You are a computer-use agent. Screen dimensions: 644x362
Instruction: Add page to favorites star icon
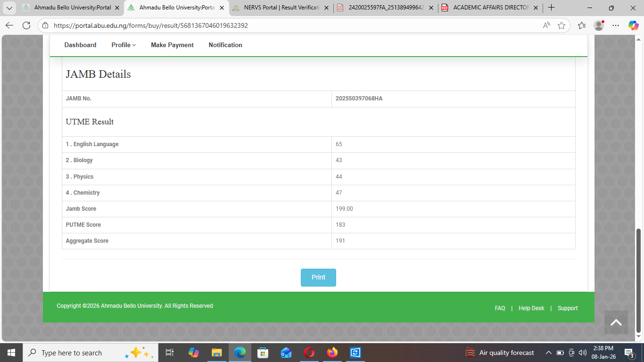[x=561, y=25]
